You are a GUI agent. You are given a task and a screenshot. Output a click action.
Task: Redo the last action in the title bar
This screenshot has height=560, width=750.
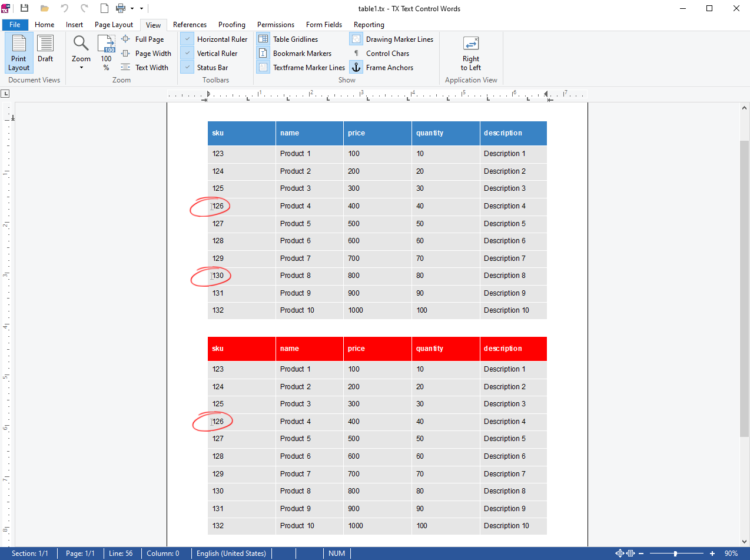(x=84, y=8)
